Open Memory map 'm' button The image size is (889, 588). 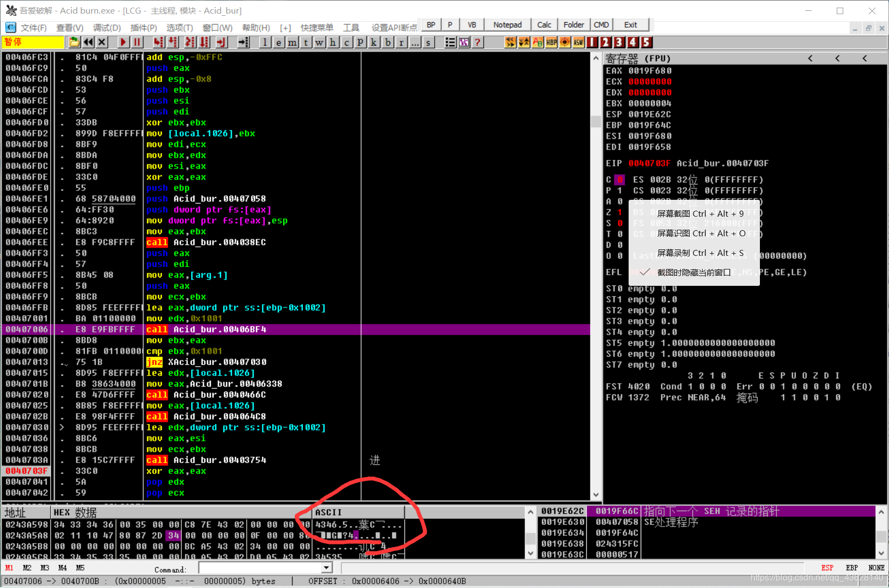click(293, 42)
